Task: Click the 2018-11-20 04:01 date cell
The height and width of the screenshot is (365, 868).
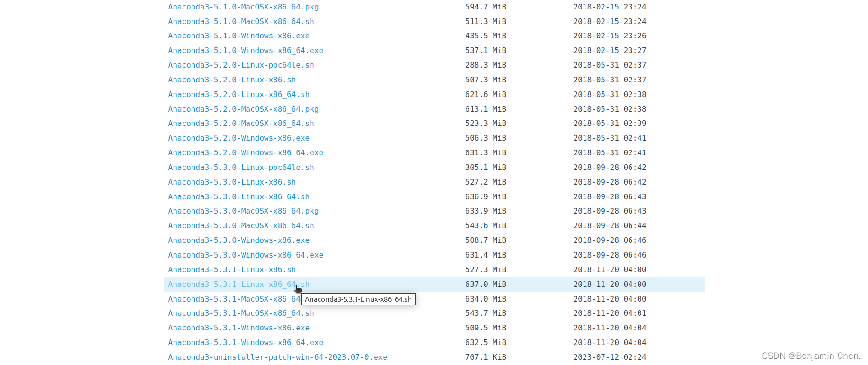Action: [610, 313]
